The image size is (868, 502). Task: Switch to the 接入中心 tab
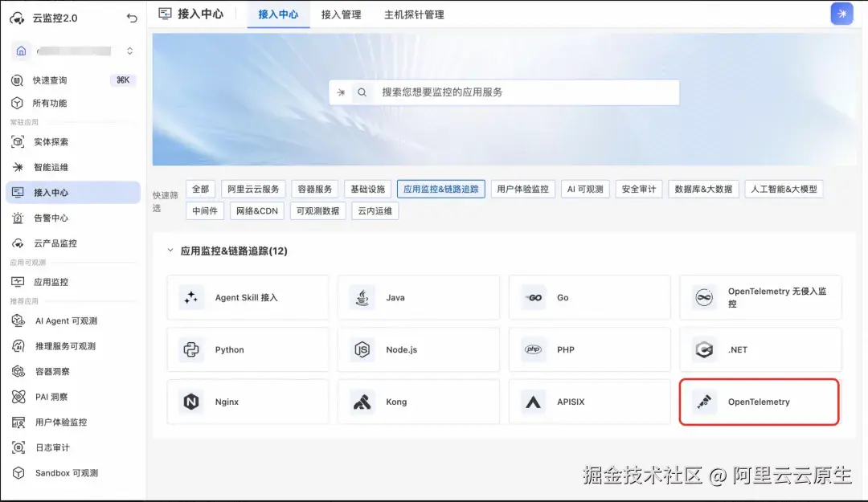tap(278, 15)
